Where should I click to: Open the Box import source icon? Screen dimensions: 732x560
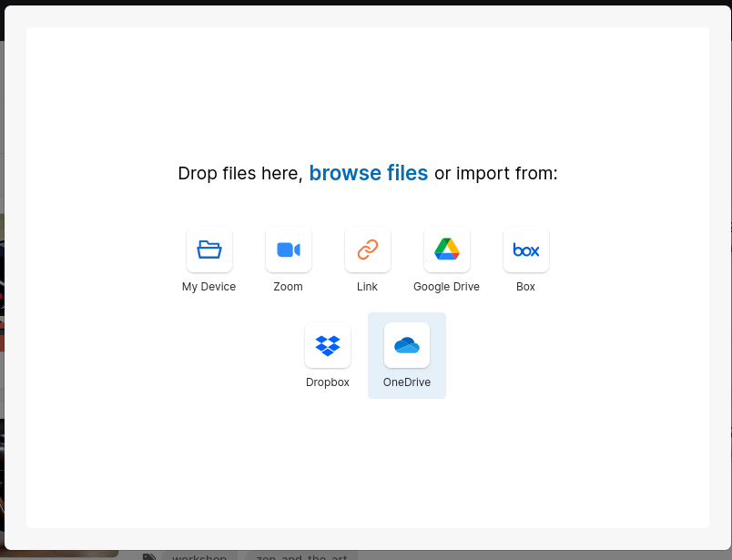[x=526, y=249]
